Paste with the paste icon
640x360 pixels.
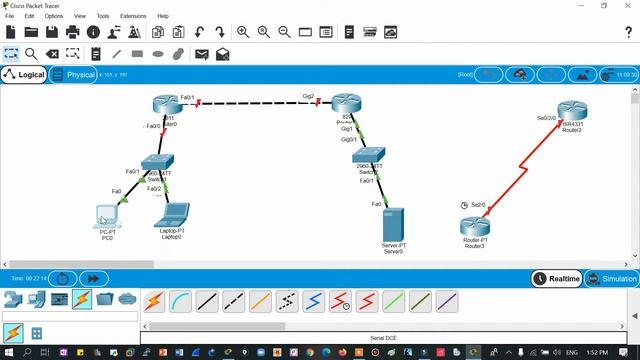(x=178, y=32)
